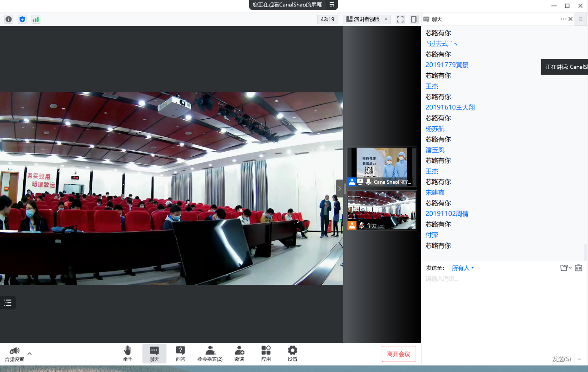
Task: Click the meeting info icon
Action: 8,19
